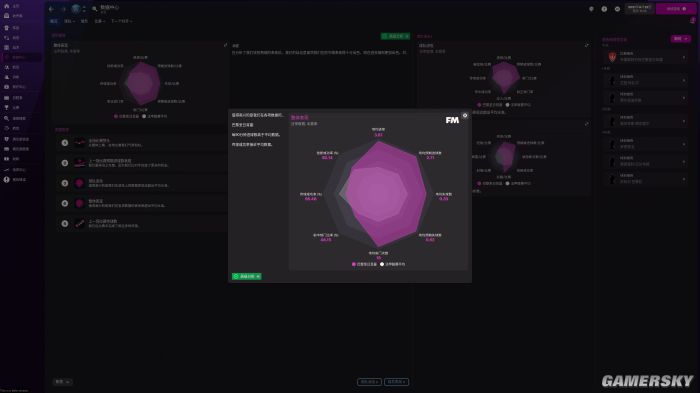This screenshot has height=393, width=700.
Task: Expand the second player silhouette row chevron
Action: click(683, 98)
